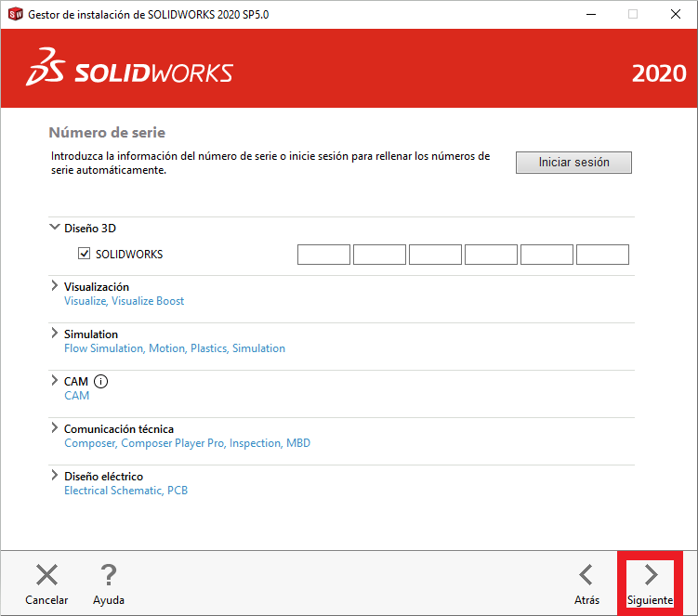Expand the Visualización section

[x=54, y=286]
